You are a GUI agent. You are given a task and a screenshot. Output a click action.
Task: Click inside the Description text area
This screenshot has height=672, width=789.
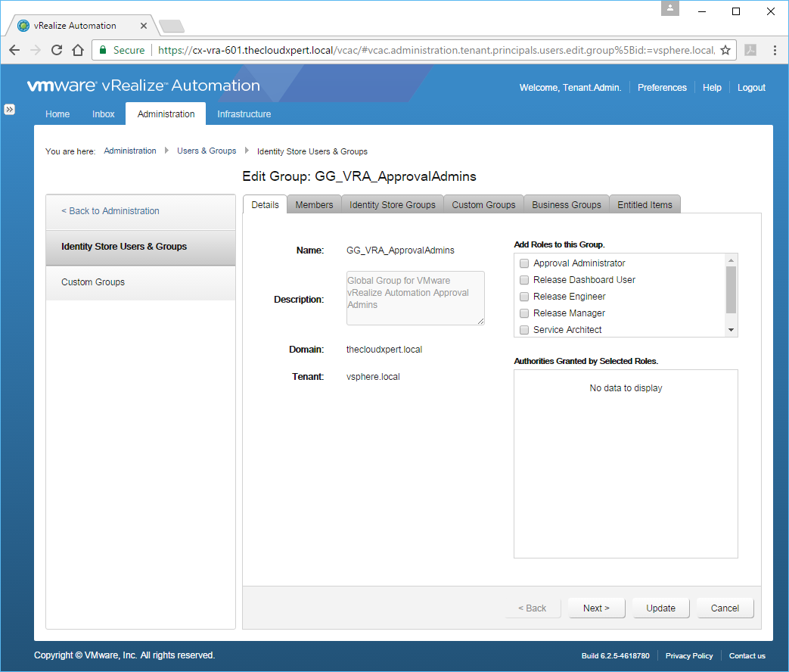tap(415, 298)
